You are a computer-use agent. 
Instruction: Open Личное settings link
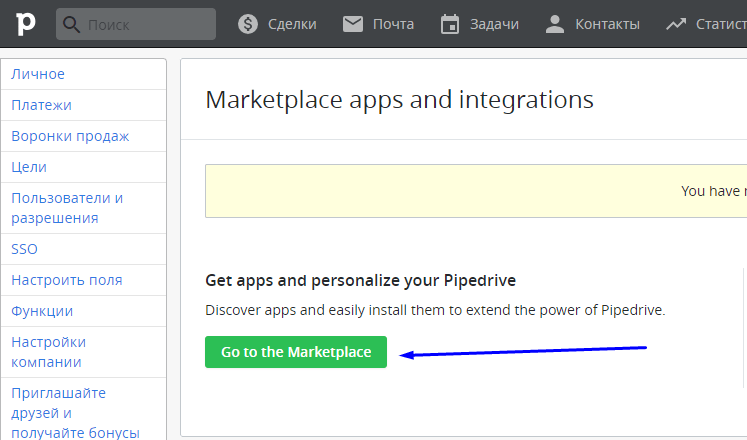[x=38, y=74]
